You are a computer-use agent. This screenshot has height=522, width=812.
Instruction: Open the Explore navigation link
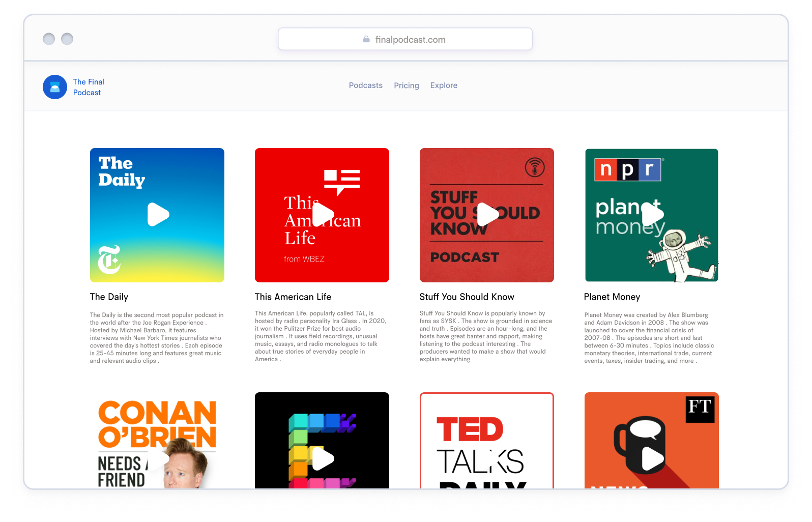(444, 85)
